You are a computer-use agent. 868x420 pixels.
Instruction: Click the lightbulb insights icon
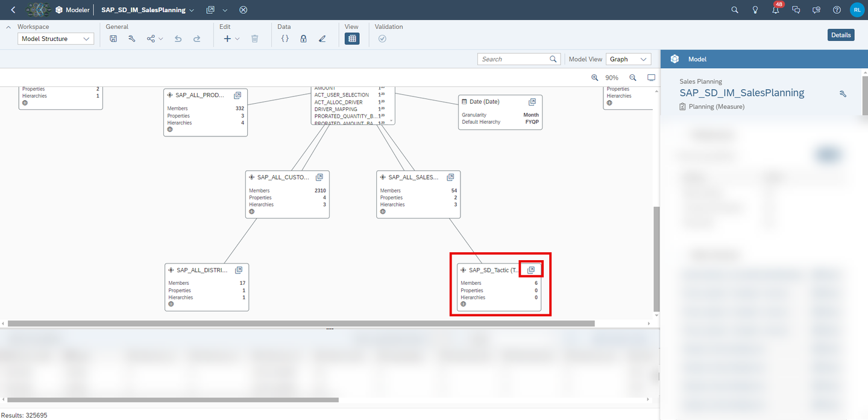[755, 10]
